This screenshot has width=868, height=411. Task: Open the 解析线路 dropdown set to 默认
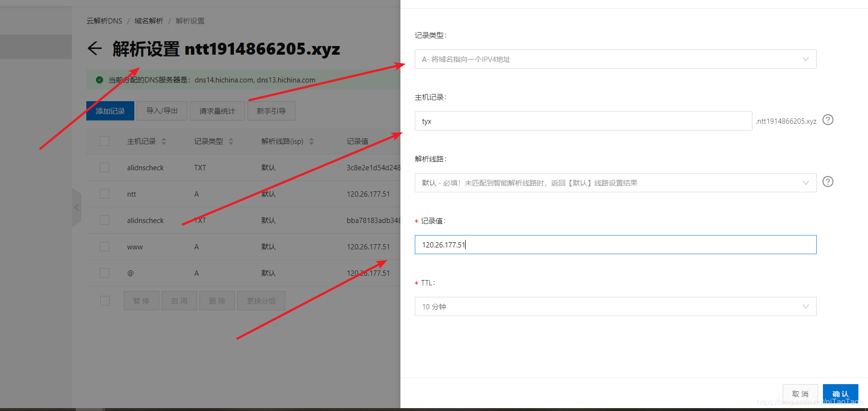615,183
